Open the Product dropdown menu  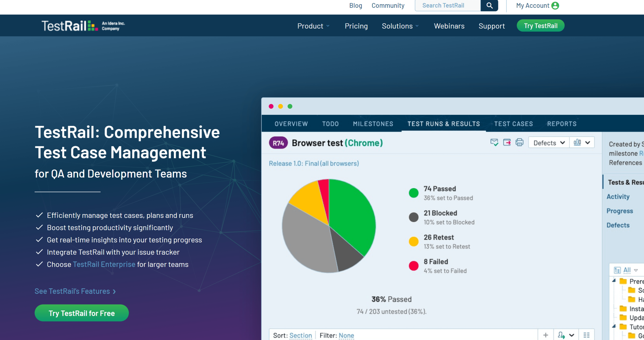click(x=313, y=26)
